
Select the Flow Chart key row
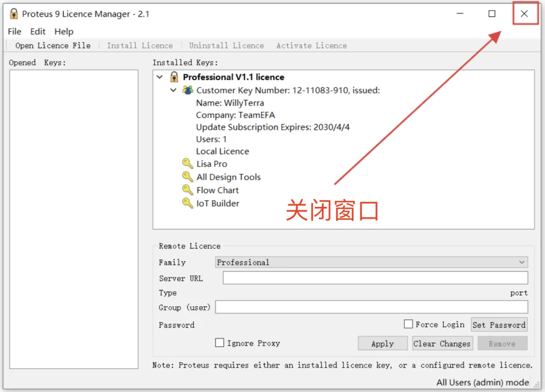click(x=217, y=190)
